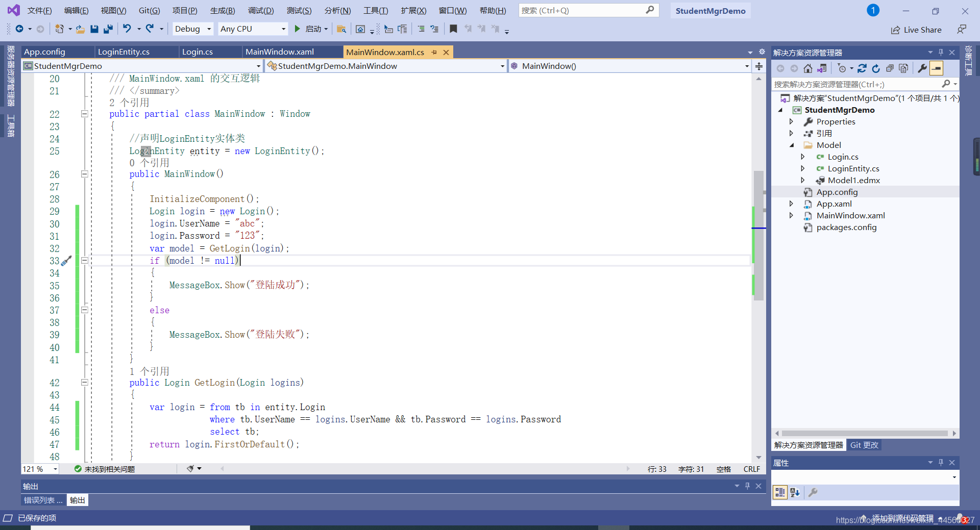Toggle the pin on MainWindow.xaml.cs tab
The image size is (980, 530).
pyautogui.click(x=434, y=52)
